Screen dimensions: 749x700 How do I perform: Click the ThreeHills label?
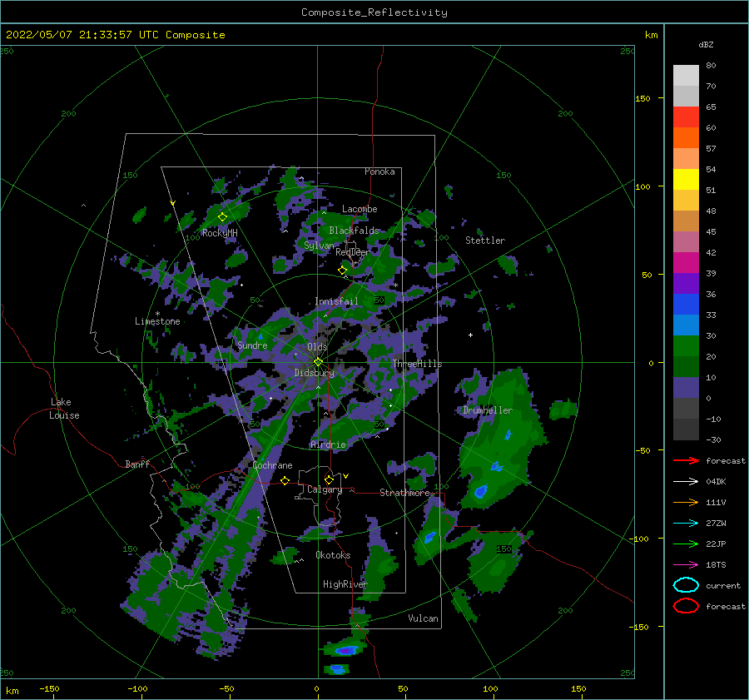pyautogui.click(x=417, y=364)
